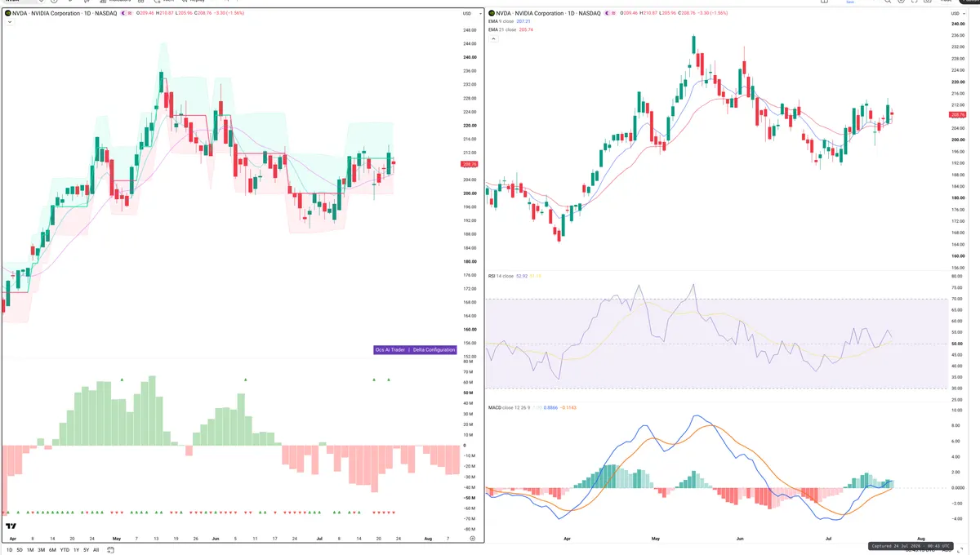This screenshot has width=980, height=555.
Task: Click the Ocs Ai Trader Delta Configuration label
Action: (415, 349)
